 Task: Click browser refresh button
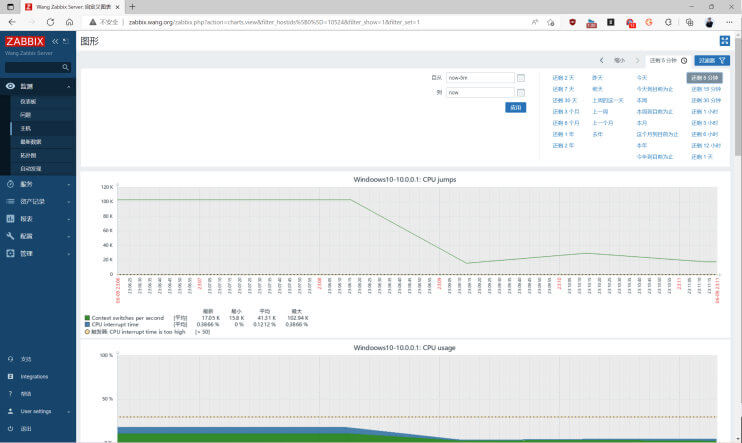pos(50,22)
